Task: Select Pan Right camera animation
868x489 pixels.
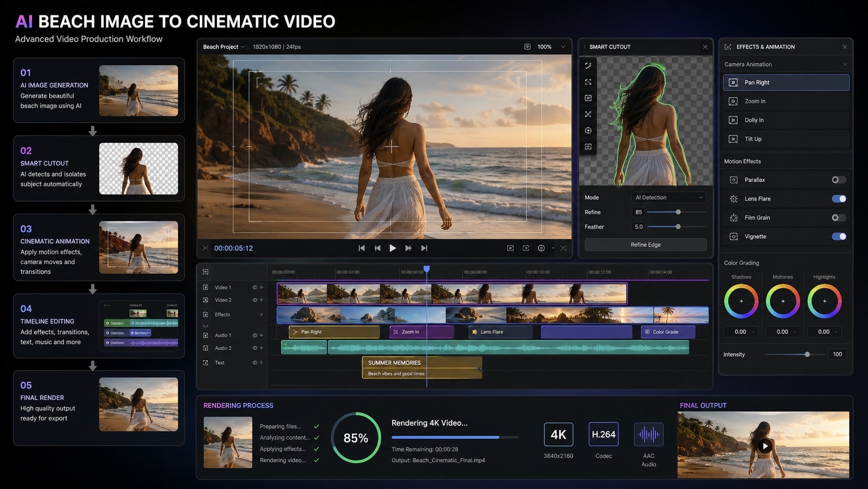Action: pyautogui.click(x=786, y=83)
